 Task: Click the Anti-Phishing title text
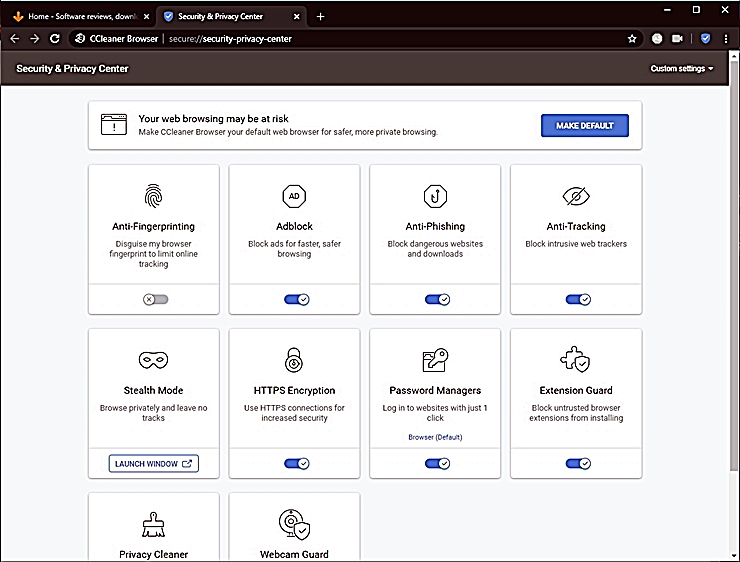point(435,226)
